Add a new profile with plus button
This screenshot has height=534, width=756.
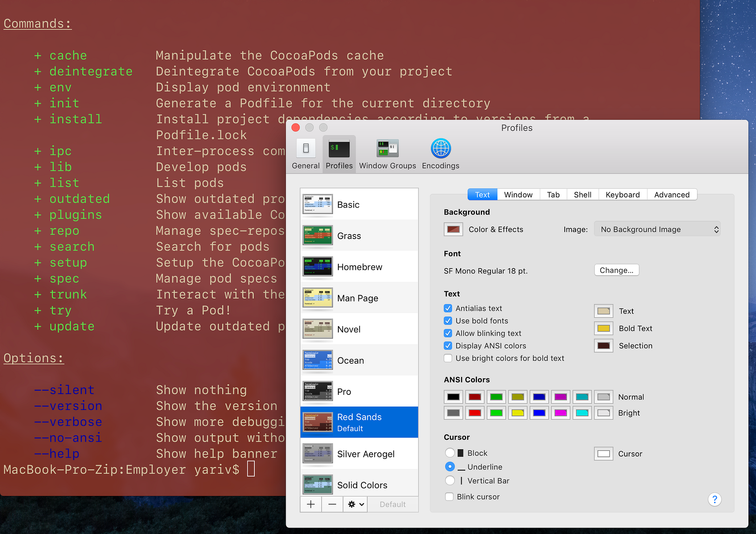coord(311,504)
